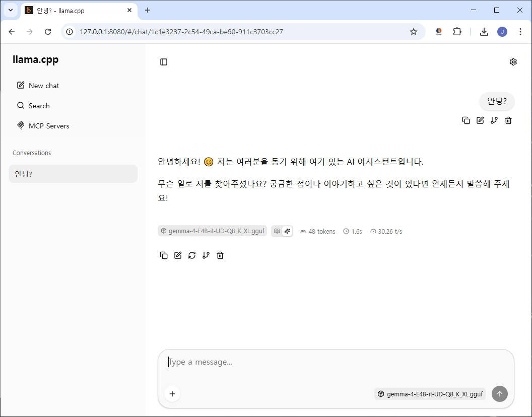This screenshot has width=532, height=417.
Task: Toggle the sidebar panel icon
Action: [164, 62]
